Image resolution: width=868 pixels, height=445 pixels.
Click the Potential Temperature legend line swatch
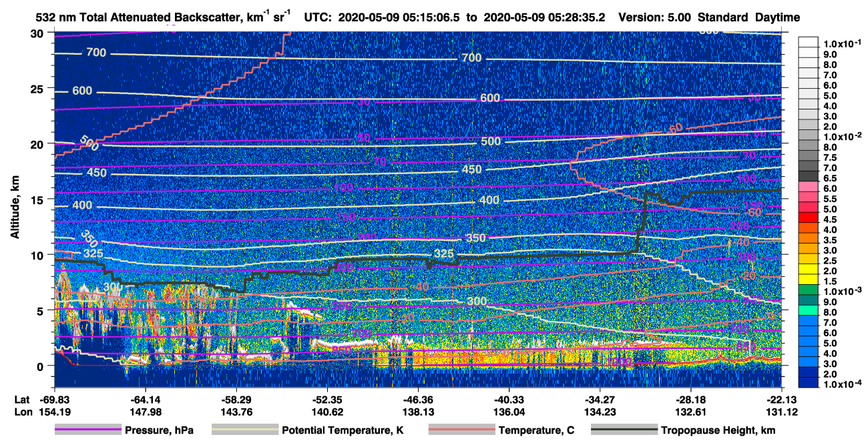[x=244, y=430]
